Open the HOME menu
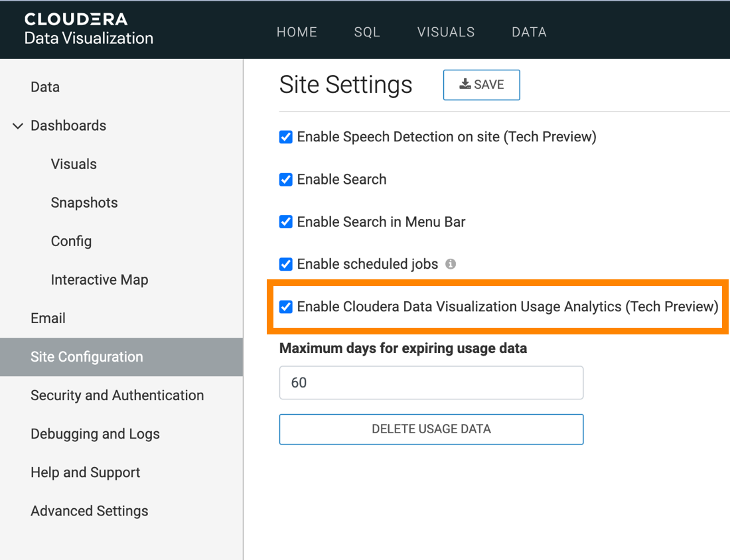The width and height of the screenshot is (730, 560). pyautogui.click(x=297, y=32)
